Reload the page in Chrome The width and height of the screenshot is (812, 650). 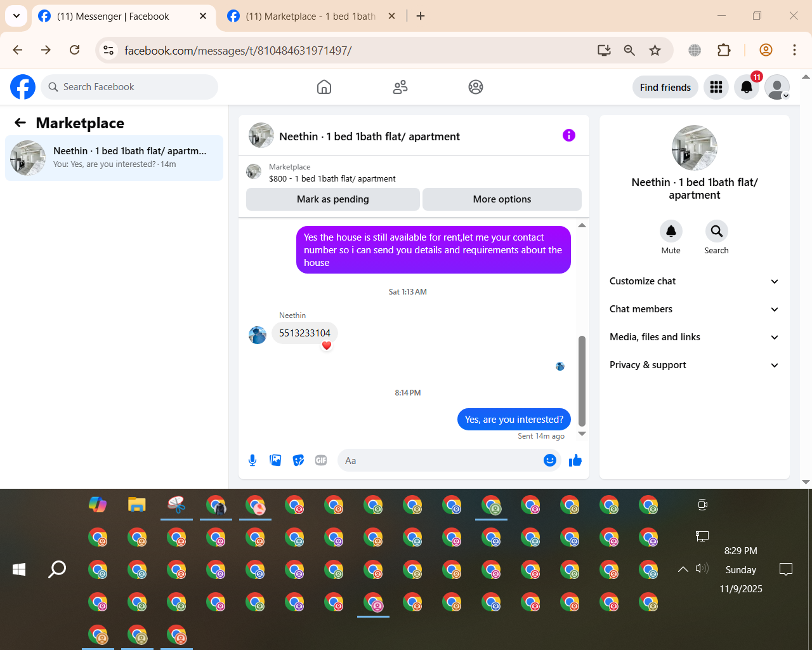click(75, 50)
